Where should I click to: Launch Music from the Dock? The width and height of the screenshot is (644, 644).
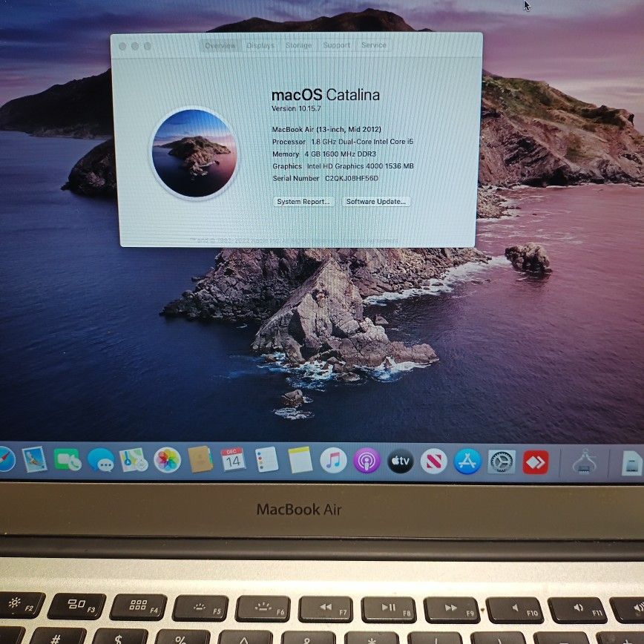click(x=333, y=461)
